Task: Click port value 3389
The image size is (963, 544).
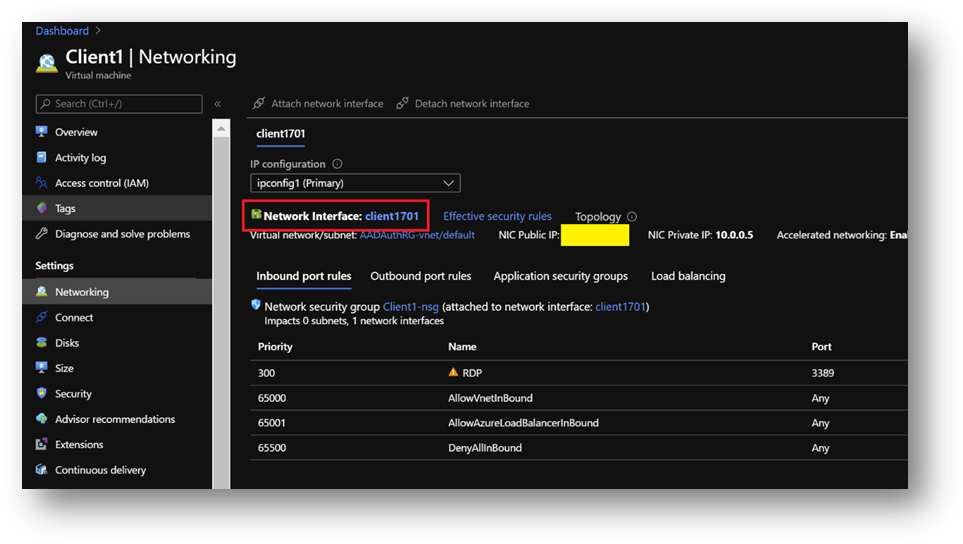Action: point(822,373)
